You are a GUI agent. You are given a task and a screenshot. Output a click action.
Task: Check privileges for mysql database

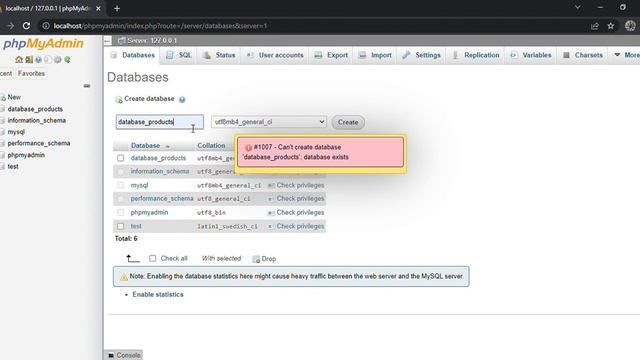[296, 185]
